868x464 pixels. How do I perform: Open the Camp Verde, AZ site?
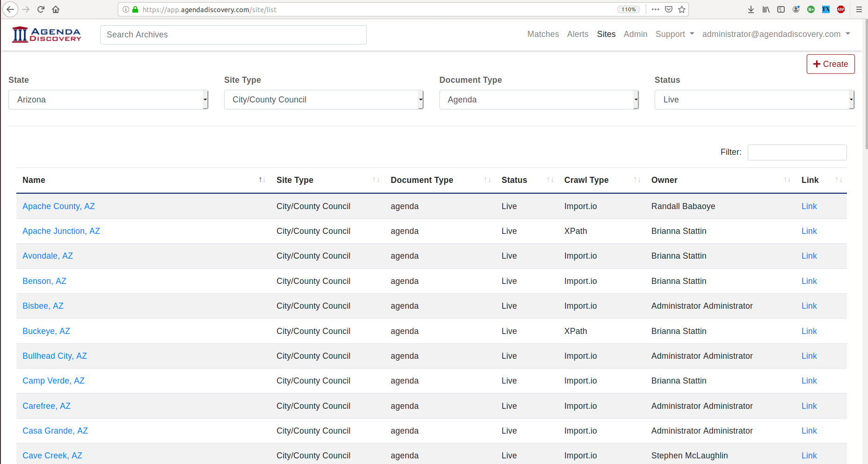click(x=53, y=381)
